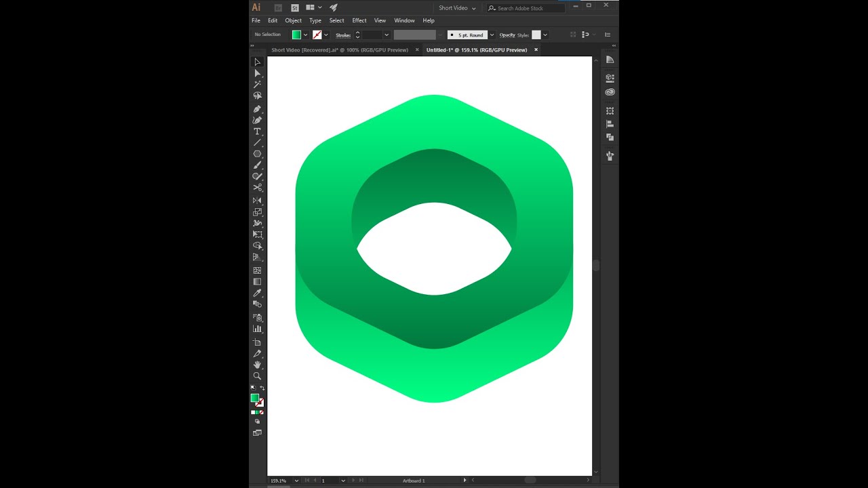
Task: Click the GPU performance rocket icon
Action: click(x=334, y=7)
